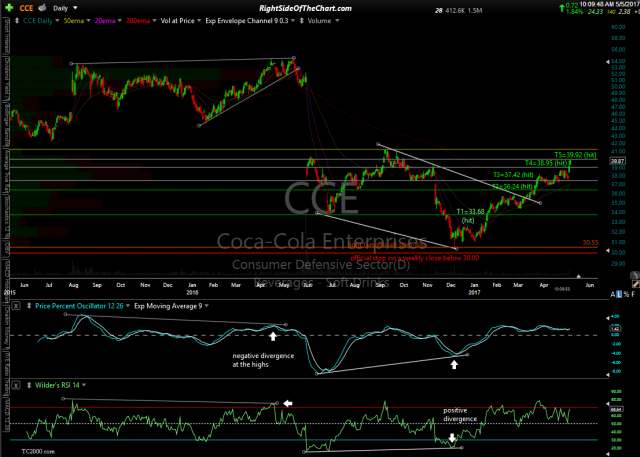Click the CCE ticker symbol
This screenshot has width=640, height=457.
point(27,8)
